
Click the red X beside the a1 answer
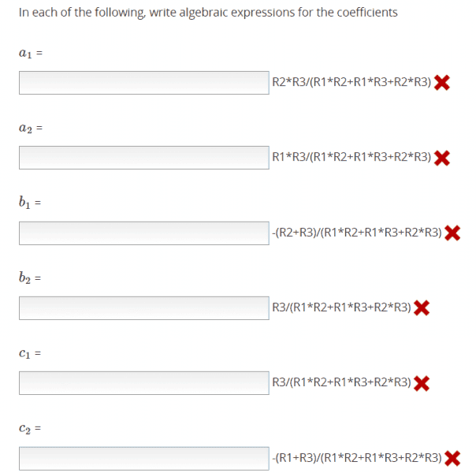click(x=442, y=83)
